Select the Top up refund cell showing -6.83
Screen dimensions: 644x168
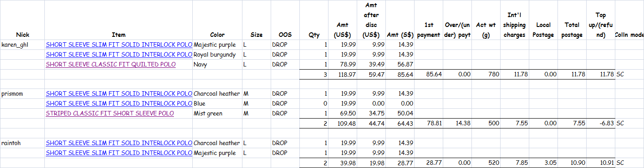(601, 124)
